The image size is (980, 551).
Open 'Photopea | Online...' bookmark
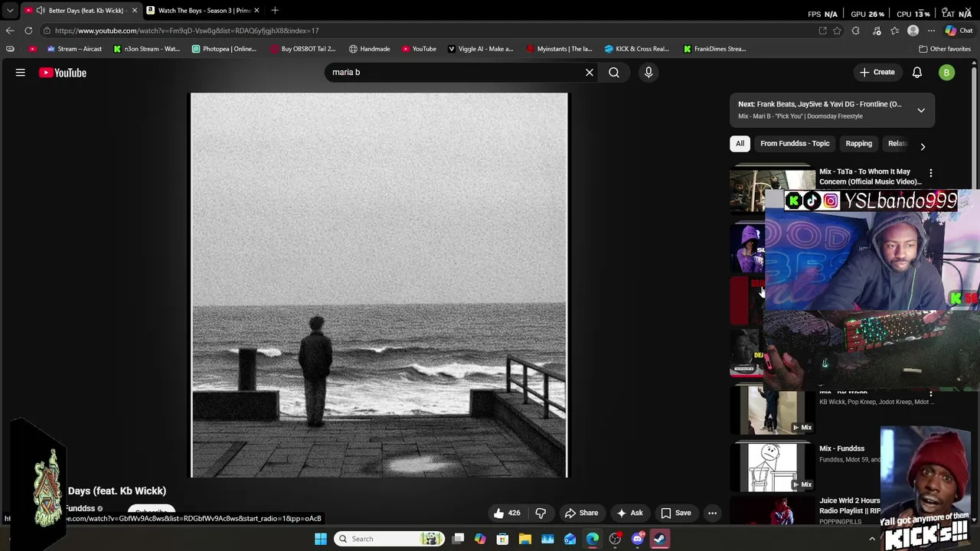224,49
